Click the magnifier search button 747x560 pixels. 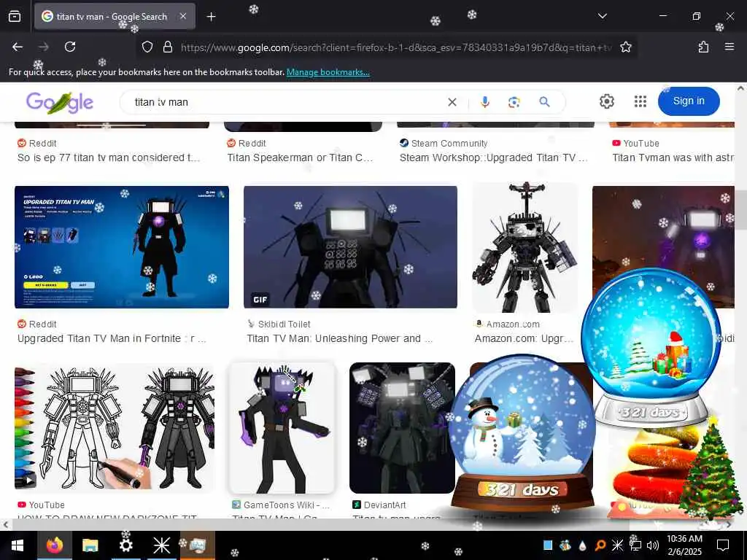pos(544,101)
